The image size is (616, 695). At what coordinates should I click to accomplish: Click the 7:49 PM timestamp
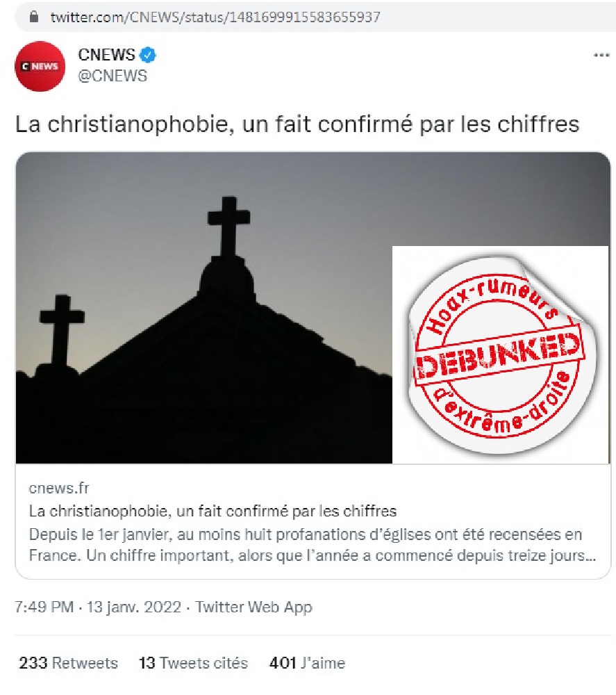point(44,607)
